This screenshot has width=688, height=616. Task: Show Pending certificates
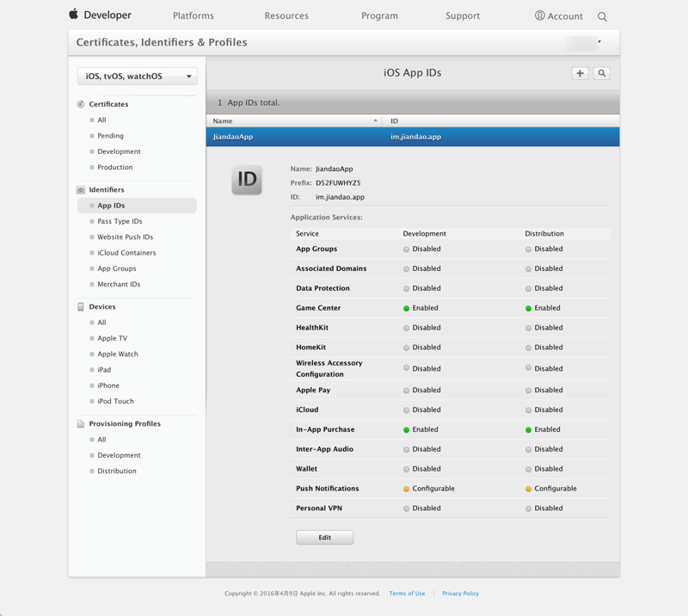click(110, 136)
